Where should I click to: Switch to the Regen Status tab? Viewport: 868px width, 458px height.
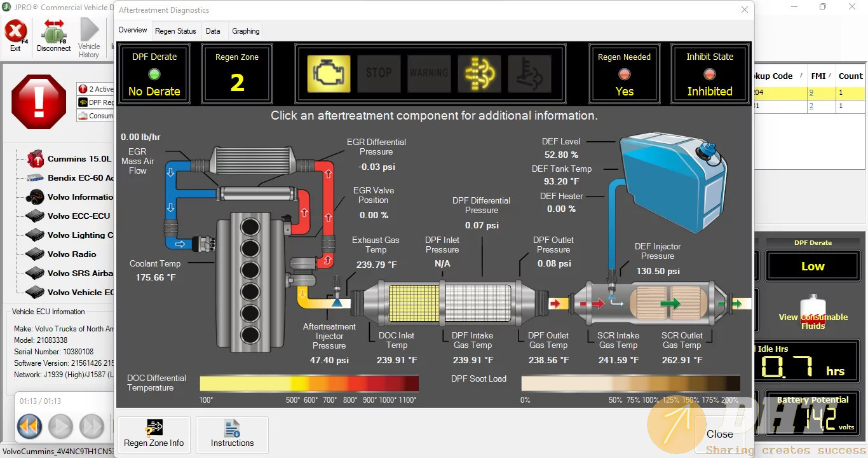pyautogui.click(x=175, y=31)
